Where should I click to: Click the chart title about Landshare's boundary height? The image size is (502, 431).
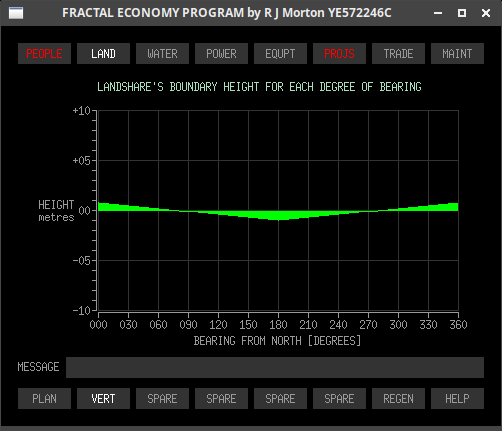click(259, 87)
